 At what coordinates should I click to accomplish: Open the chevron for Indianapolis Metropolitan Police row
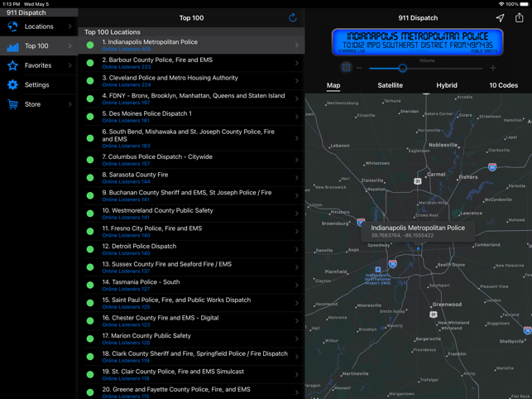(x=297, y=45)
